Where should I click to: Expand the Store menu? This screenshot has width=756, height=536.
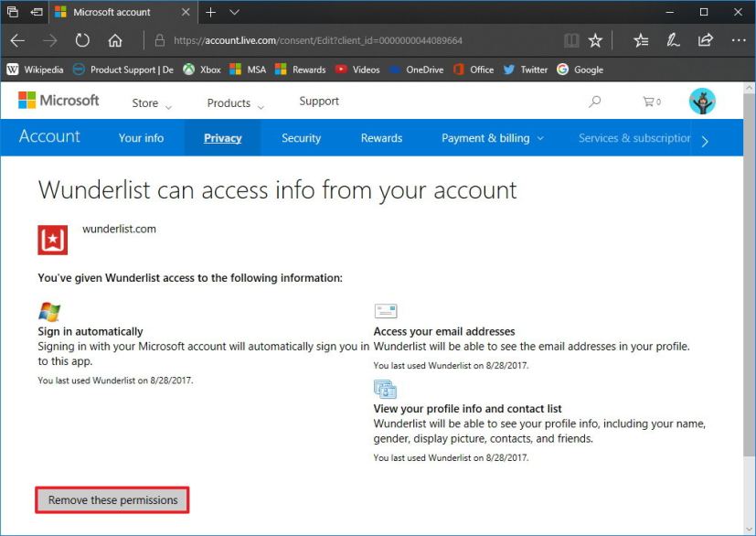[152, 103]
